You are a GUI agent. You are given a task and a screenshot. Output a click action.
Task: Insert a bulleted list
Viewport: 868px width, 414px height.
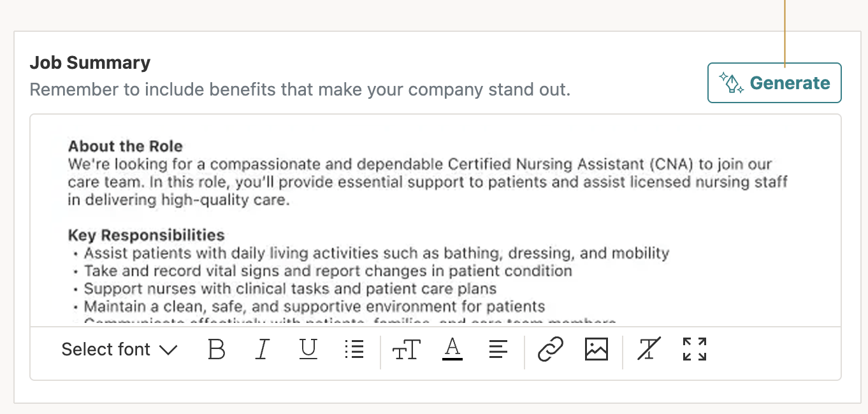pyautogui.click(x=354, y=349)
